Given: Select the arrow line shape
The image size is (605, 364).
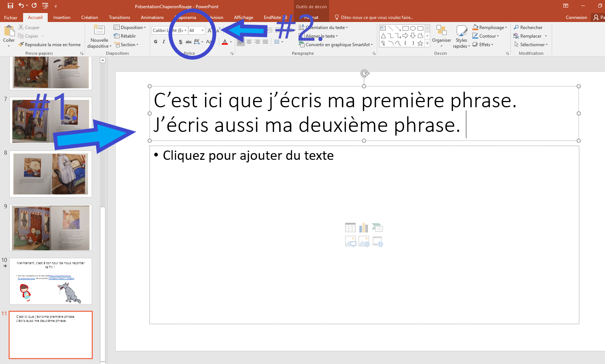Looking at the screenshot, I should (398, 28).
